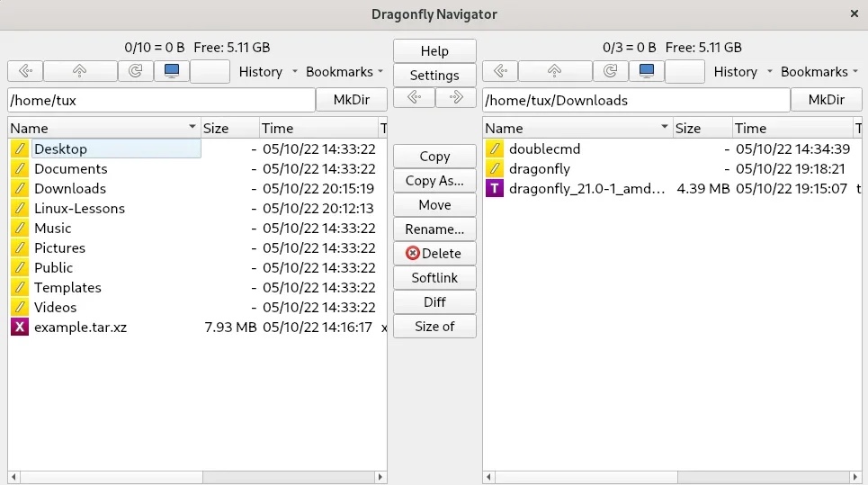Image resolution: width=868 pixels, height=485 pixels.
Task: Sort right pane by Time column
Action: click(792, 129)
